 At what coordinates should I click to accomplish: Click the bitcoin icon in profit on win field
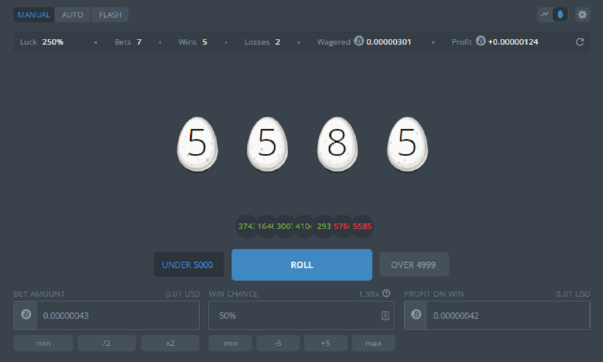coord(416,315)
